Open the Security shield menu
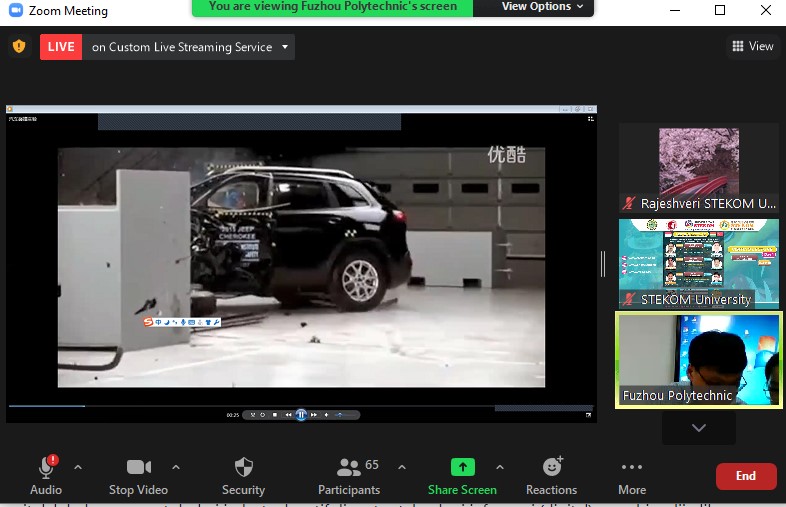The width and height of the screenshot is (786, 507). [244, 467]
